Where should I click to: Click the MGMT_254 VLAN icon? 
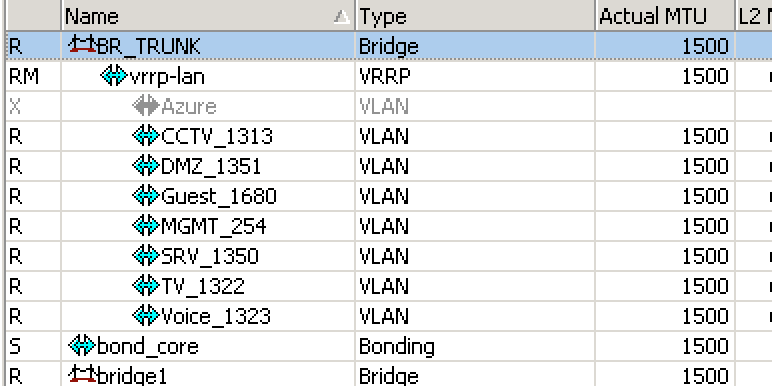pyautogui.click(x=146, y=226)
